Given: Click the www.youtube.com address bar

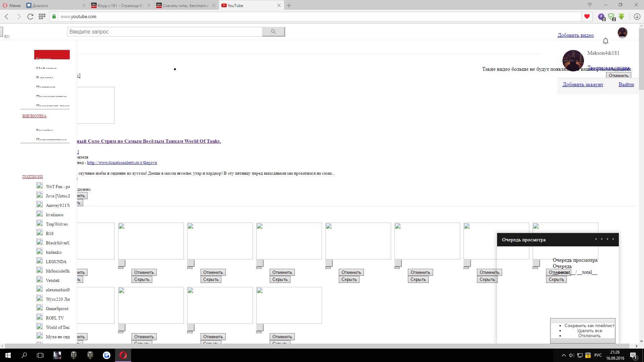Looking at the screenshot, I should click(x=315, y=16).
